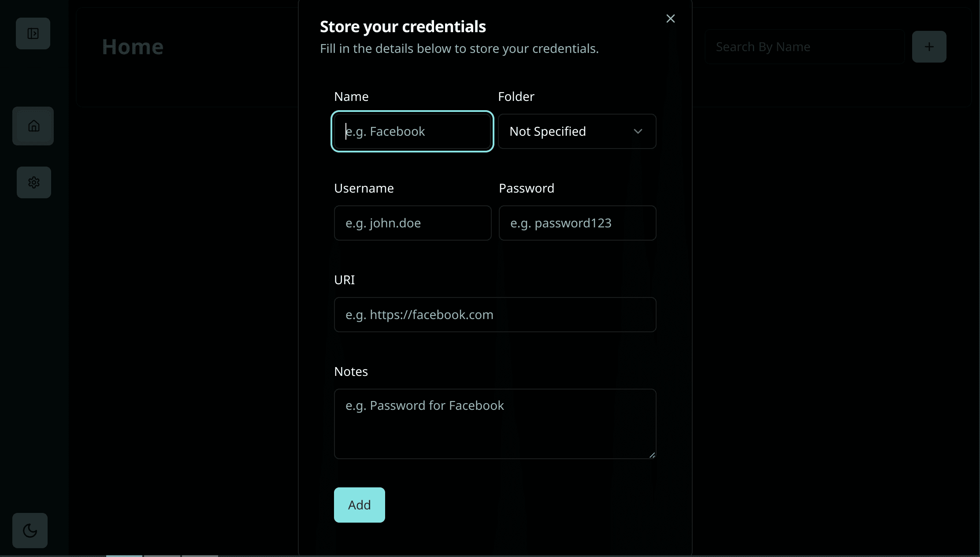
Task: Click the plus icon beside the search box
Action: click(x=929, y=47)
